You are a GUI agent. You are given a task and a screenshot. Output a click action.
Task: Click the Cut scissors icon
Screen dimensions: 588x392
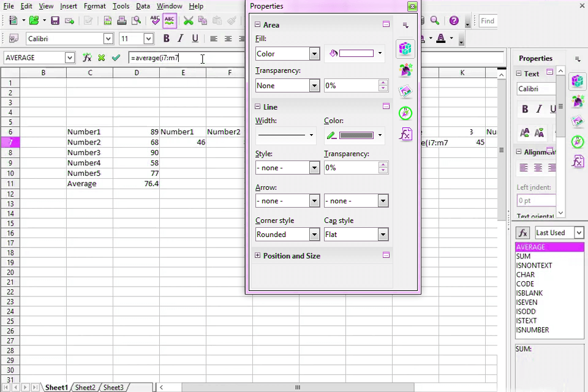pyautogui.click(x=188, y=21)
